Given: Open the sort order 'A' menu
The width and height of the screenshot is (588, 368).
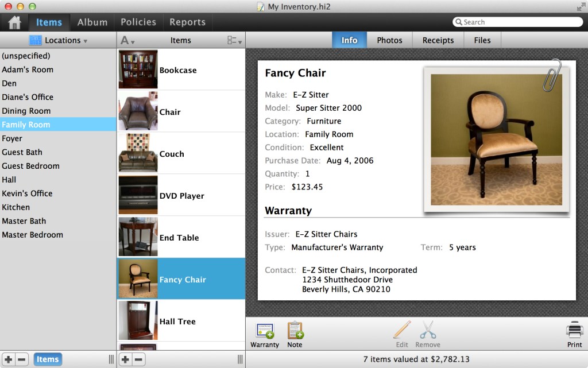Looking at the screenshot, I should [127, 40].
